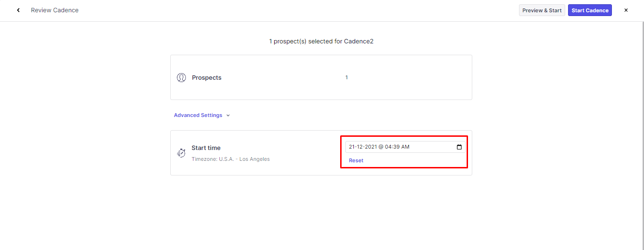The width and height of the screenshot is (644, 250).
Task: Select the year 2021 in date field
Action: click(x=370, y=147)
